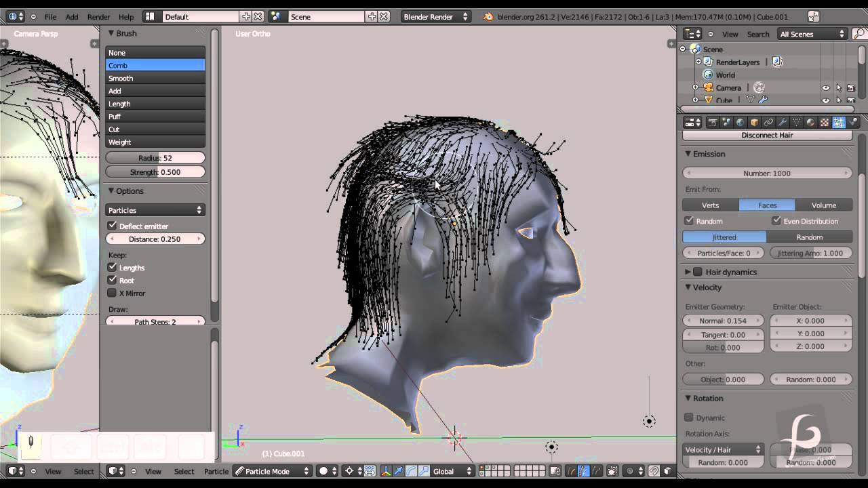This screenshot has width=868, height=488.
Task: Uncheck Keep Root checkbox
Action: (113, 280)
